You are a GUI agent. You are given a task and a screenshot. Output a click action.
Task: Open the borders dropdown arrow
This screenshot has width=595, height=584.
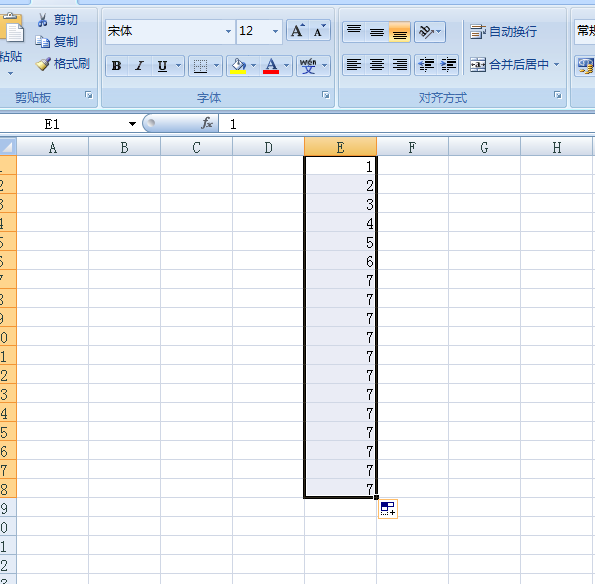coord(216,66)
